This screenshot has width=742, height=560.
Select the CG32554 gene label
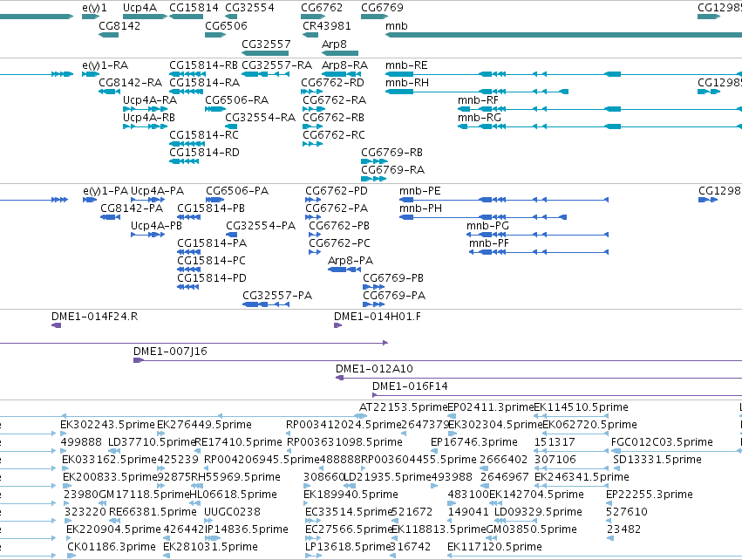tap(249, 8)
